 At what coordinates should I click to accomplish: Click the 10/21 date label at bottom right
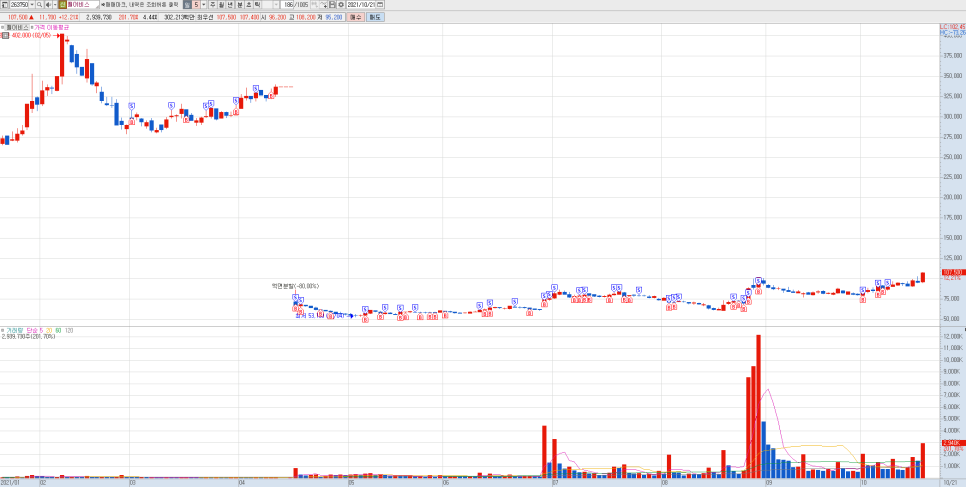[952, 483]
